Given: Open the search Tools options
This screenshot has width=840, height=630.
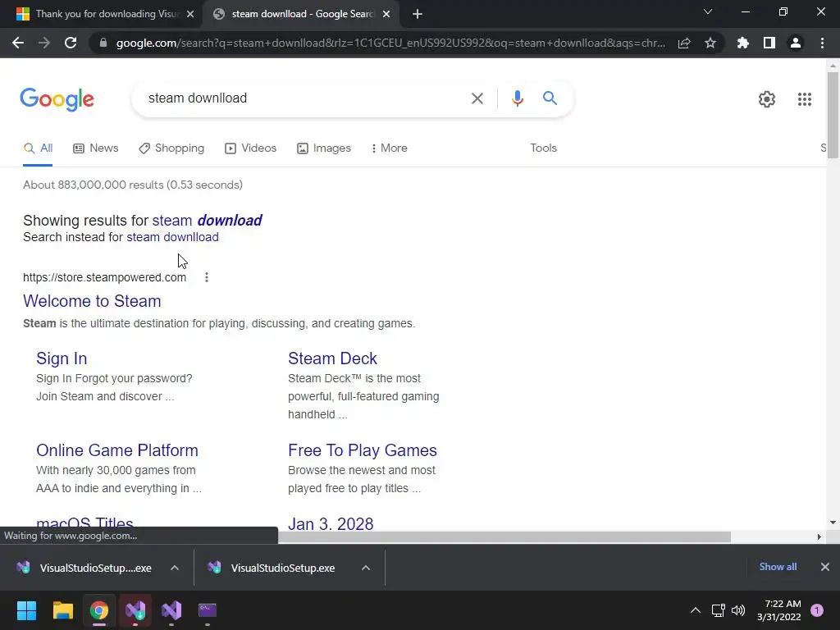Looking at the screenshot, I should (543, 148).
